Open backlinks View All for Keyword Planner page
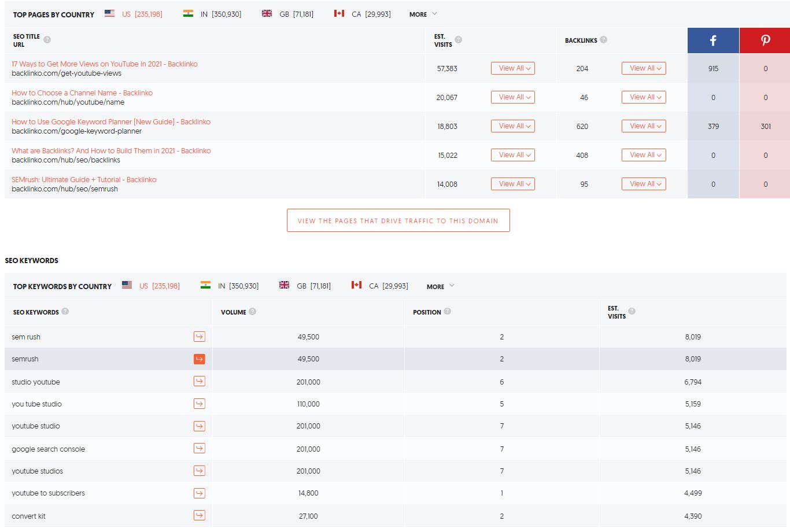Screen dimensions: 790x532 pos(644,126)
